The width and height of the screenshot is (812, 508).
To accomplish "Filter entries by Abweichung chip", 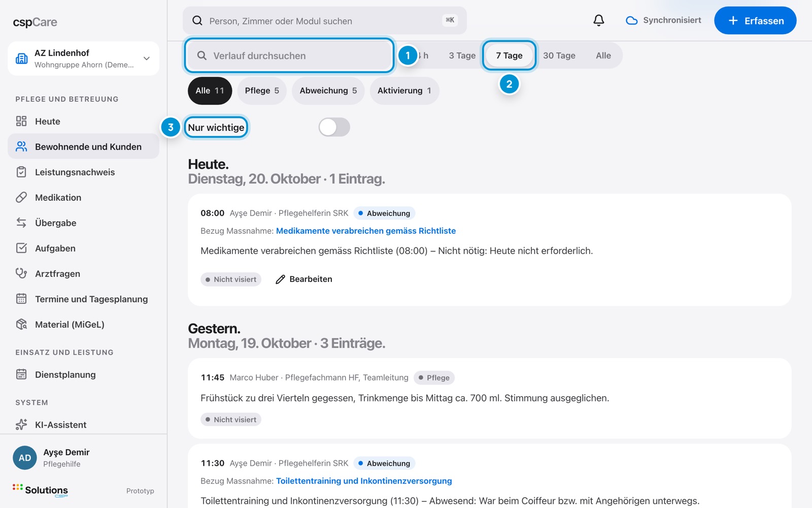I will (328, 91).
